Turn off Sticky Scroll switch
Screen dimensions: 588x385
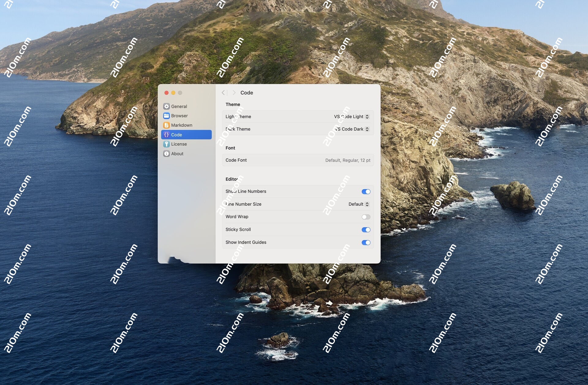pyautogui.click(x=366, y=230)
